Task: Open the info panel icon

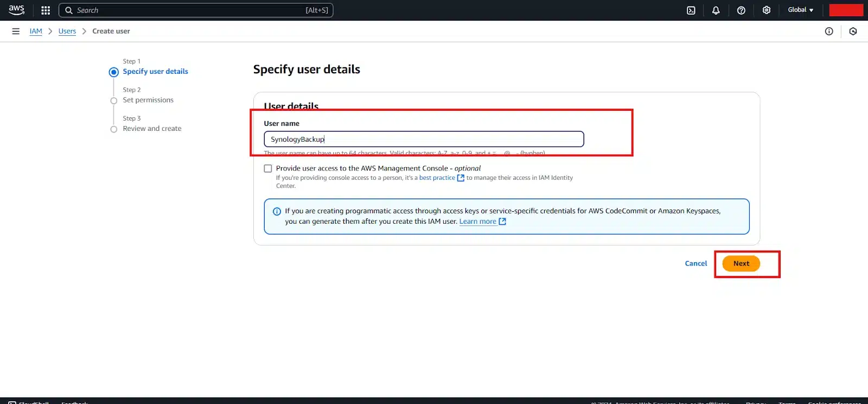Action: coord(829,31)
